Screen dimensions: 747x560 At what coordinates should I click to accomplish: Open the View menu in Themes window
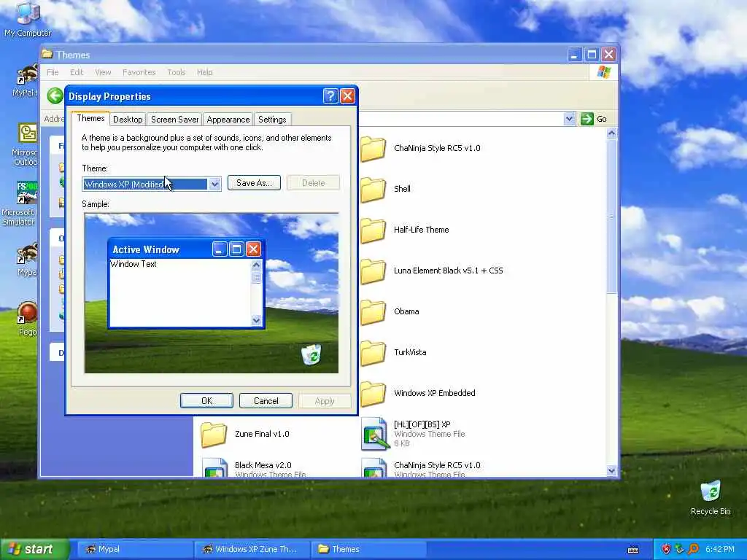click(103, 72)
